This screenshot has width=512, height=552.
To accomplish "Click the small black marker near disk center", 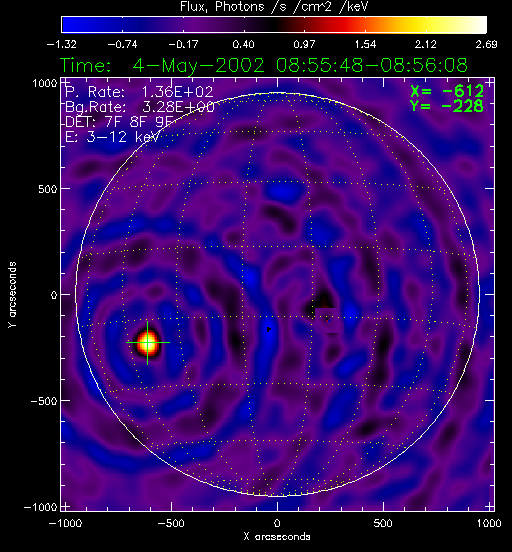I will click(269, 330).
